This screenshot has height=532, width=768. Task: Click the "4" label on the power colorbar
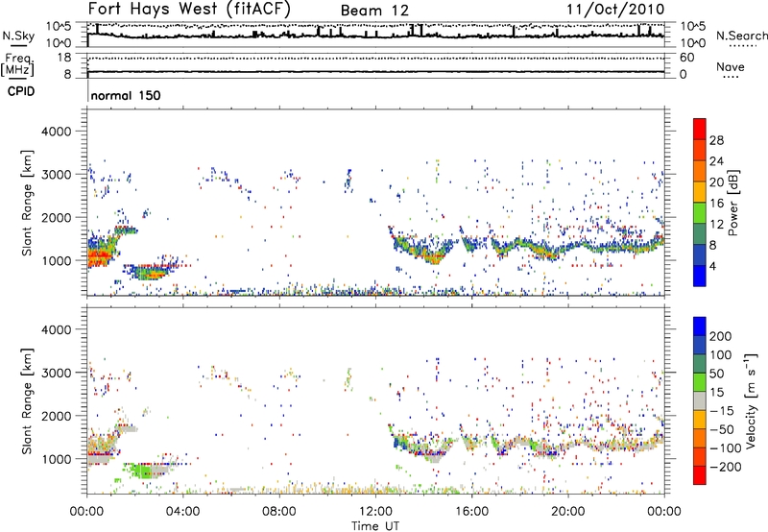pos(712,266)
